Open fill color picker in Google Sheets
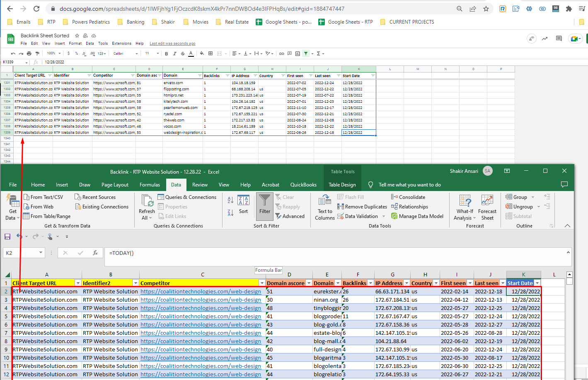588x380 pixels. [x=202, y=53]
